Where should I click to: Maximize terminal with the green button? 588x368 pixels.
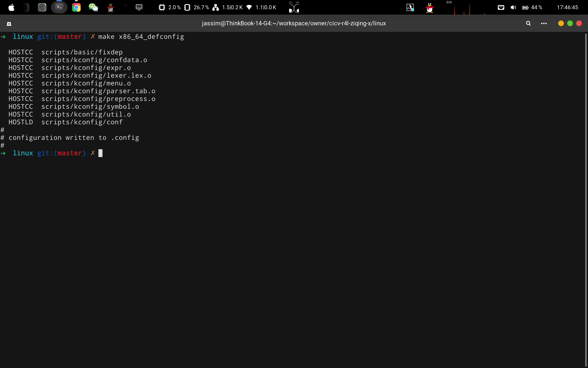coord(570,23)
